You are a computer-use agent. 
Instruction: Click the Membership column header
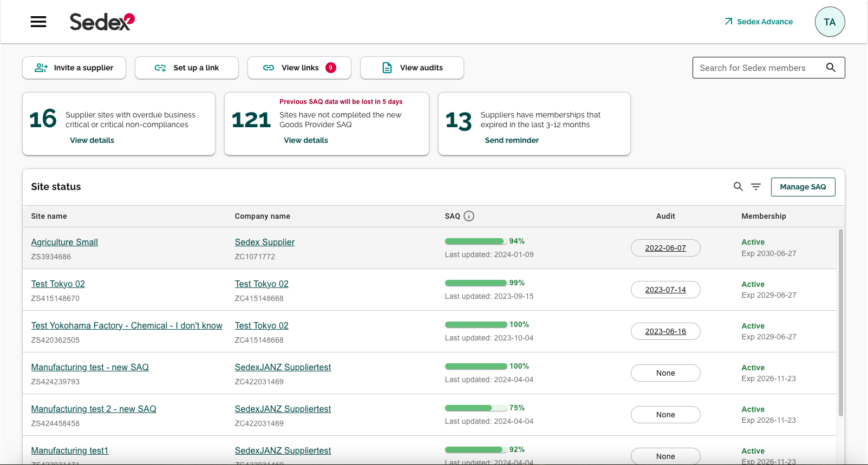coord(763,216)
